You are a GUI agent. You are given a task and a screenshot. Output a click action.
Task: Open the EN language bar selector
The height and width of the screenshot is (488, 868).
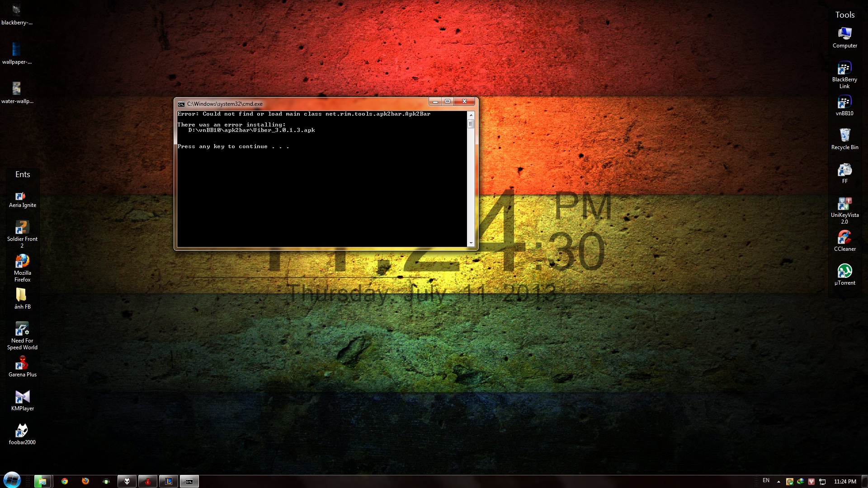point(766,481)
